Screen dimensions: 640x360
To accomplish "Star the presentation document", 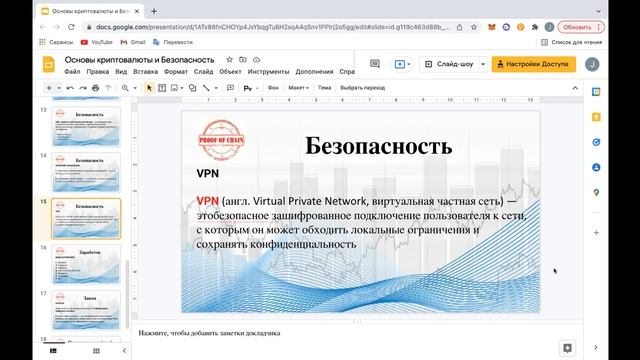I will tap(229, 60).
